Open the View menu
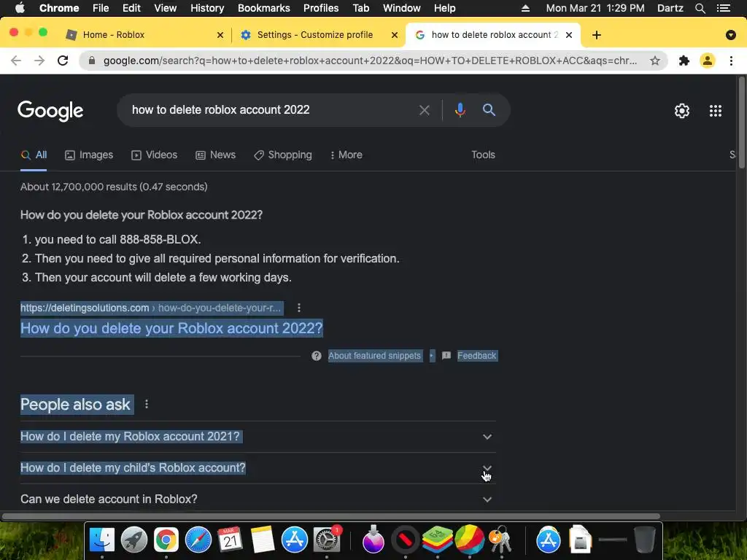The image size is (747, 560). click(x=166, y=8)
